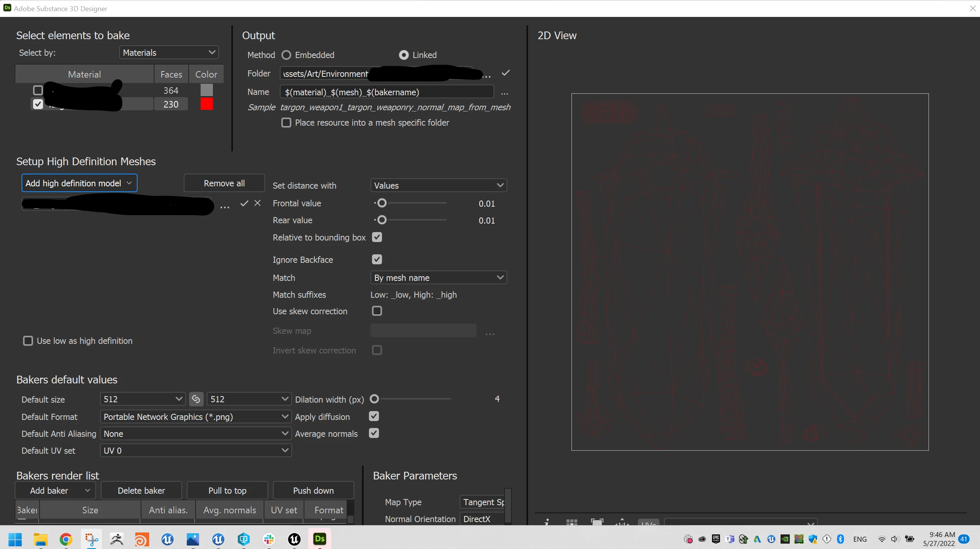
Task: Open Default Format PNG dropdown
Action: click(196, 416)
